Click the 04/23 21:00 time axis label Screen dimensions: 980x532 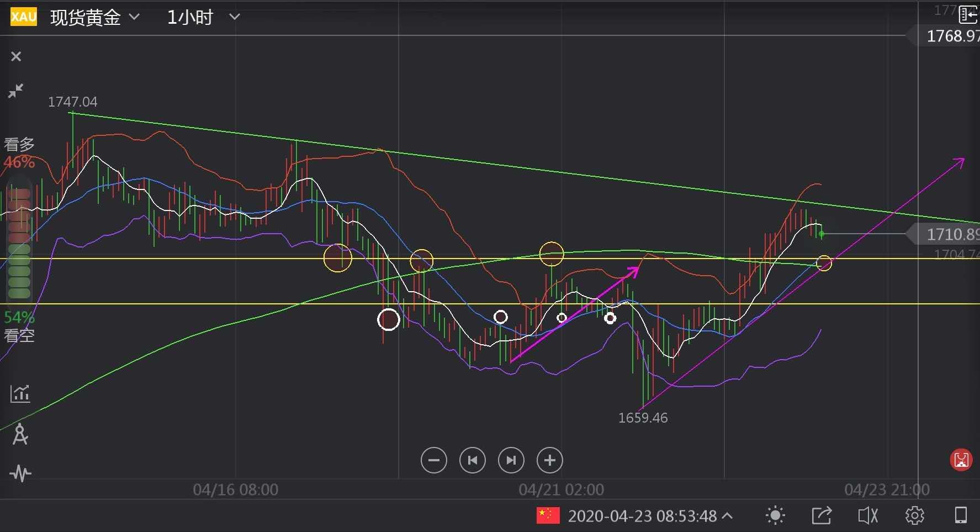[x=887, y=489]
